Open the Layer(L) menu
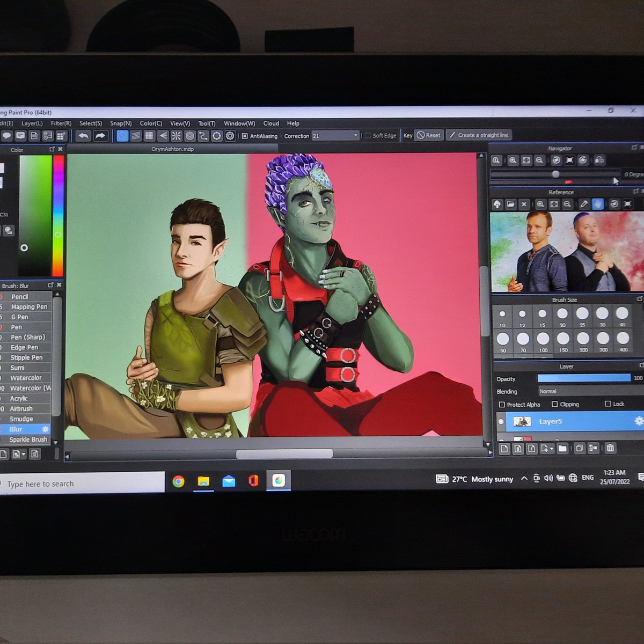 click(32, 123)
